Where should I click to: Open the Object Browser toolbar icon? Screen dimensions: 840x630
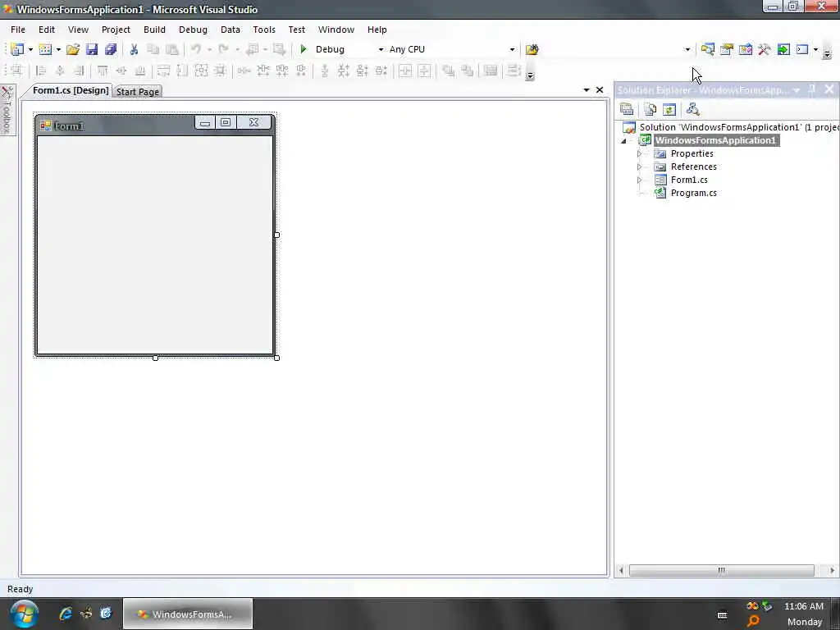click(x=745, y=49)
